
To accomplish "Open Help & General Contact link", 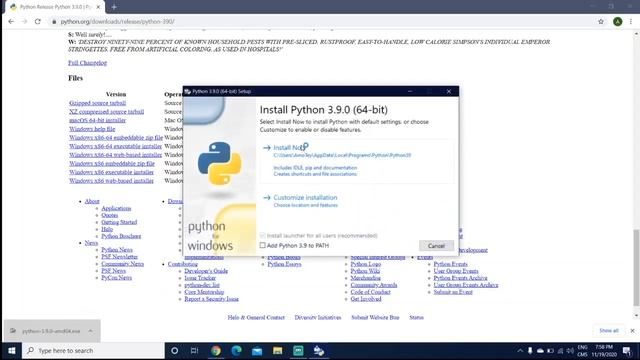I will click(256, 318).
